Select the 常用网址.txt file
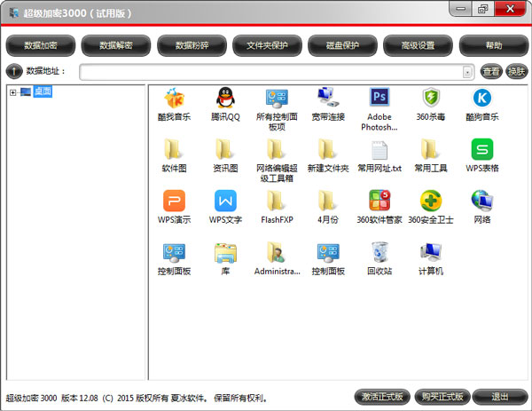 point(379,150)
